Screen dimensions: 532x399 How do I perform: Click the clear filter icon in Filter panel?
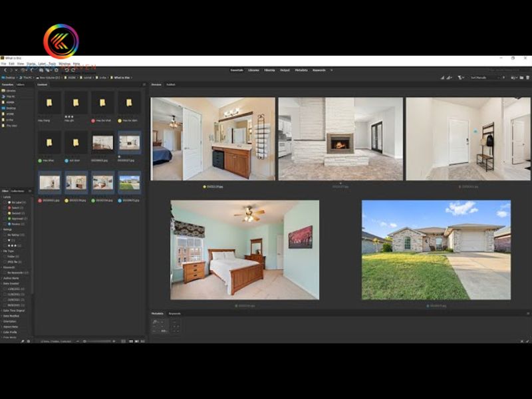(x=29, y=341)
